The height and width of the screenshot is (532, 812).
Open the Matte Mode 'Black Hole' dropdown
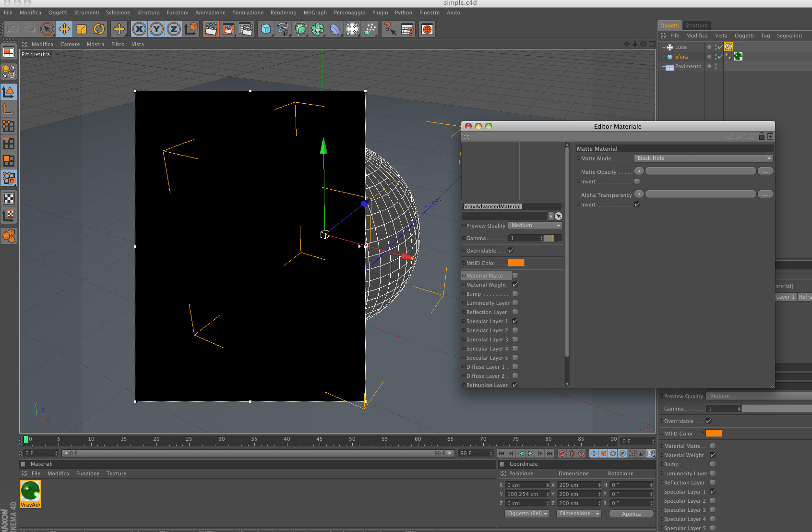pos(704,158)
